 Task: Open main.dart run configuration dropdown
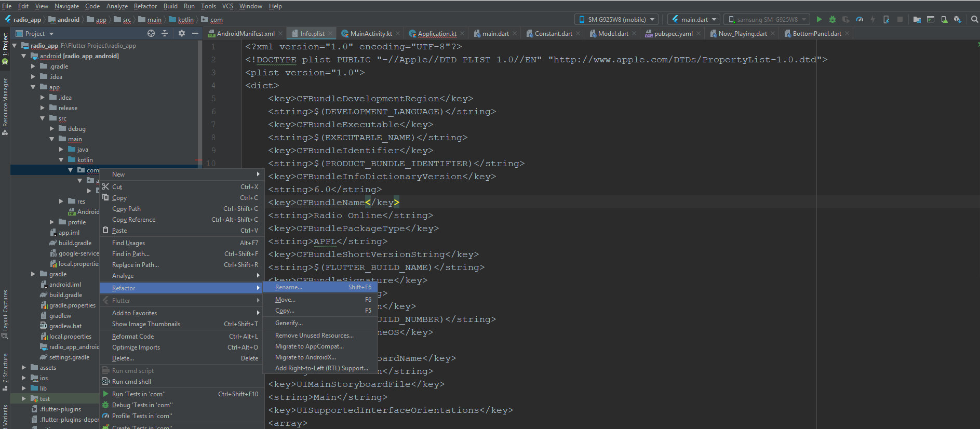click(x=694, y=19)
